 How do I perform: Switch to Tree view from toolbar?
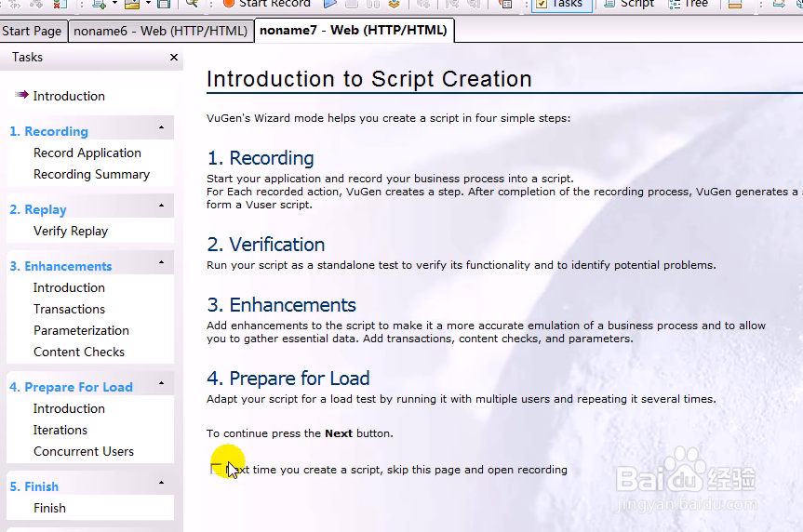[689, 4]
